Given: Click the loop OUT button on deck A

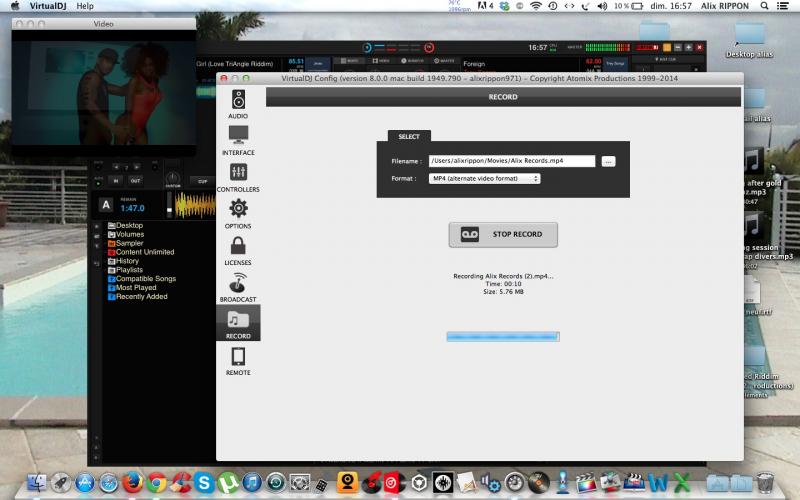Looking at the screenshot, I should (135, 181).
